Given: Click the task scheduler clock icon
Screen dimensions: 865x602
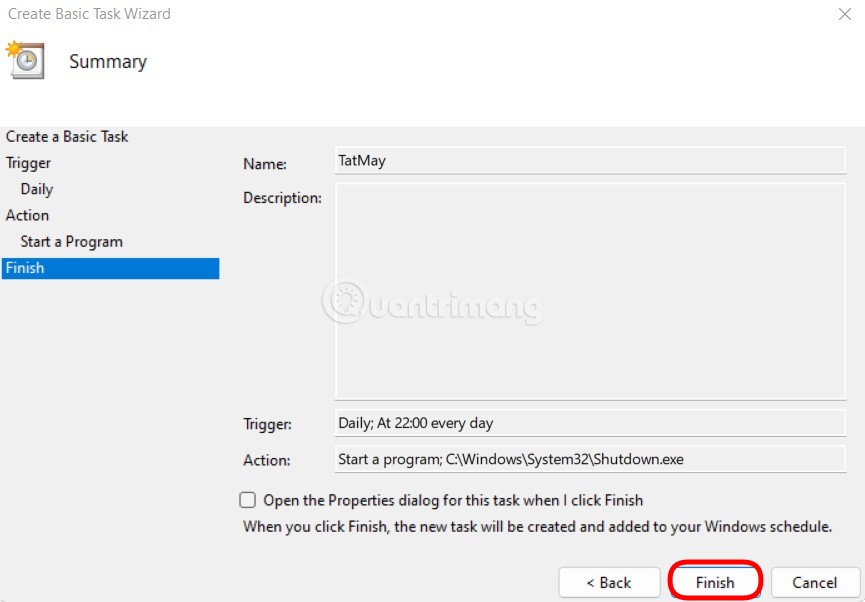Looking at the screenshot, I should click(25, 60).
